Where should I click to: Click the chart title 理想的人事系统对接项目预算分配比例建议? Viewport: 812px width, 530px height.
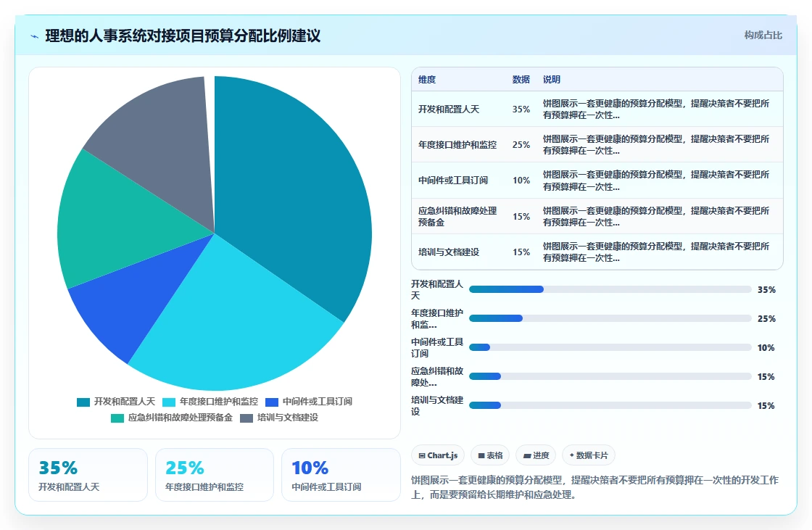183,36
